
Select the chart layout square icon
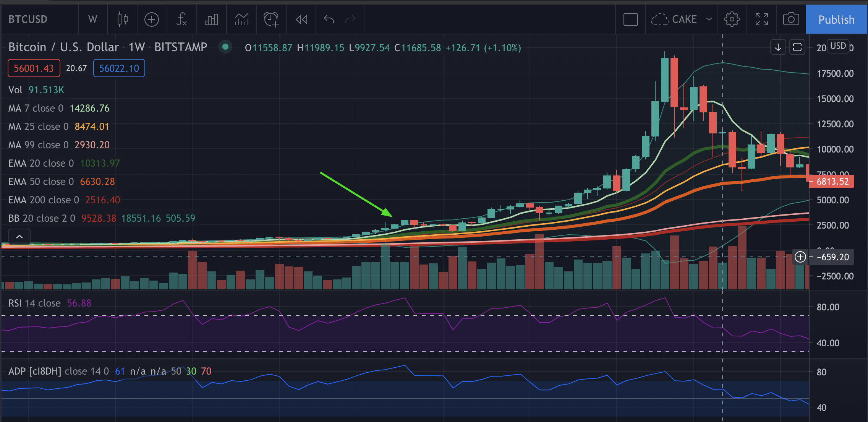pos(631,19)
